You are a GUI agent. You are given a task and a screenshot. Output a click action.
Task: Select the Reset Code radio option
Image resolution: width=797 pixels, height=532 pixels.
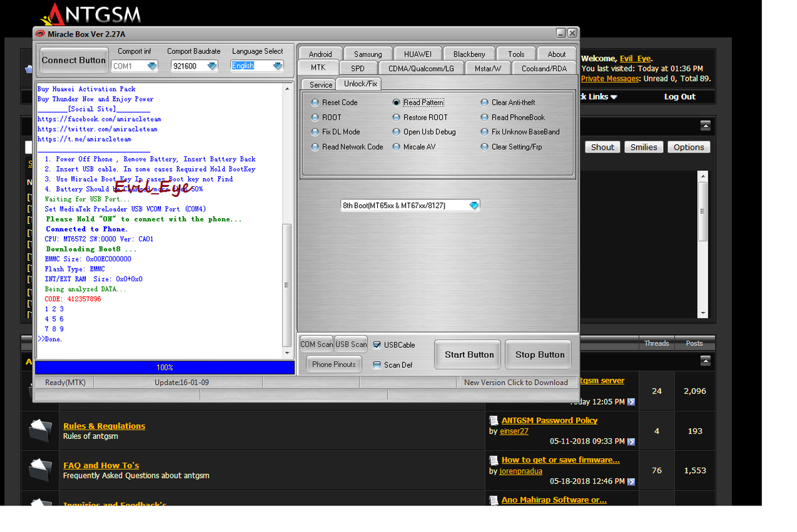(335, 102)
